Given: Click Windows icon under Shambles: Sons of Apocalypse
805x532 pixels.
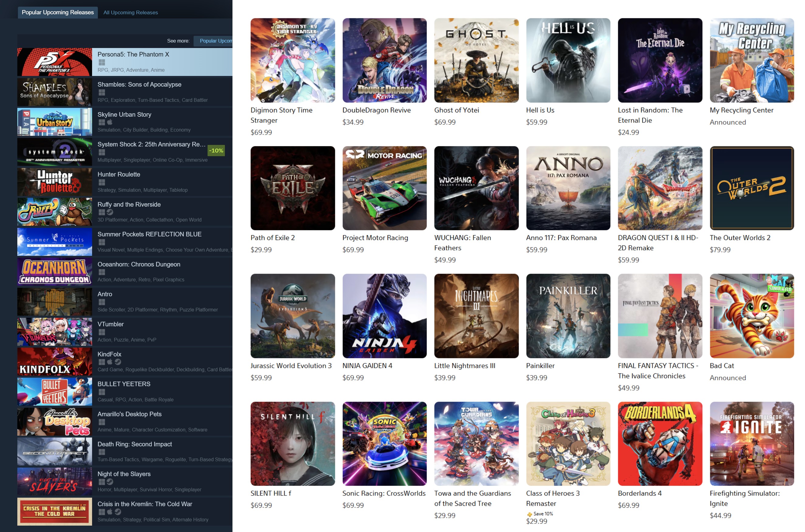Looking at the screenshot, I should click(x=102, y=92).
